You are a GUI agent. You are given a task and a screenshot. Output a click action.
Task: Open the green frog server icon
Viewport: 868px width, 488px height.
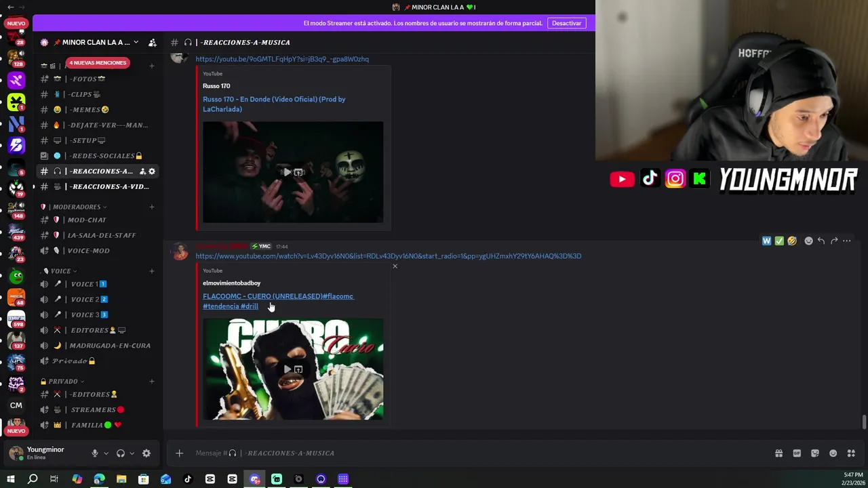coord(16,275)
